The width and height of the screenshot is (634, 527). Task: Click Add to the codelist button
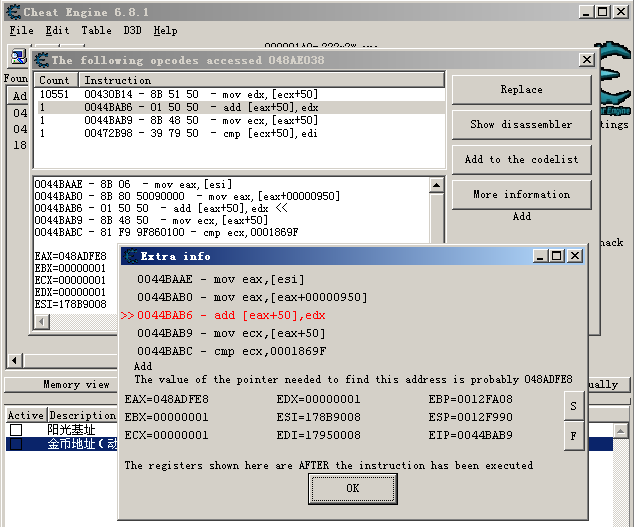[522, 159]
